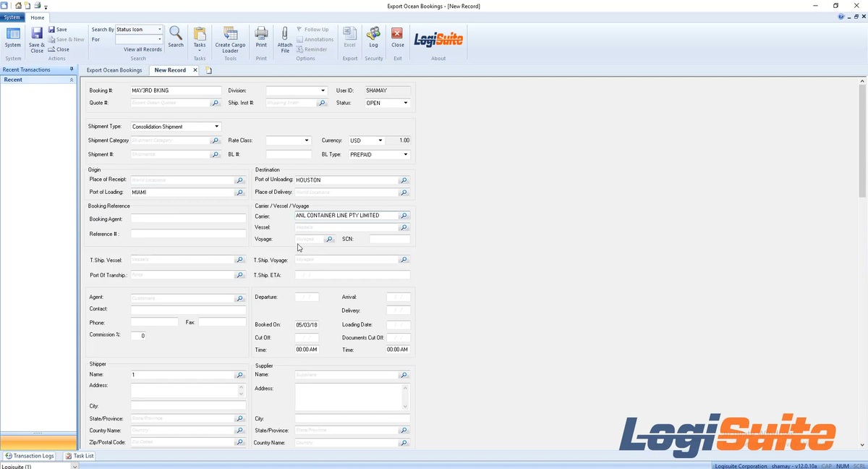Open lookup for Ship. Inst # field
Screen dimensions: 868x469
[x=323, y=103]
